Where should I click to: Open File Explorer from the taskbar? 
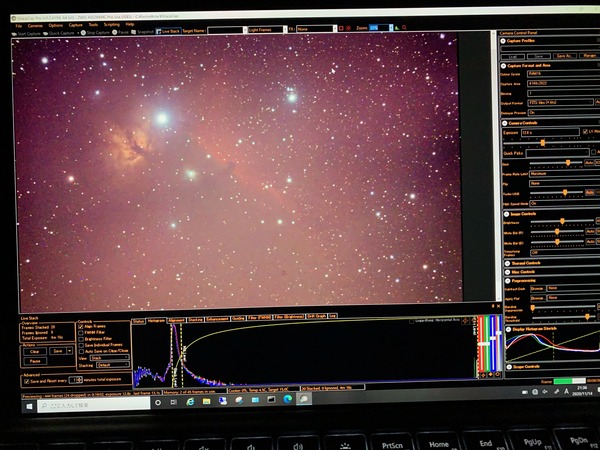coord(207,401)
